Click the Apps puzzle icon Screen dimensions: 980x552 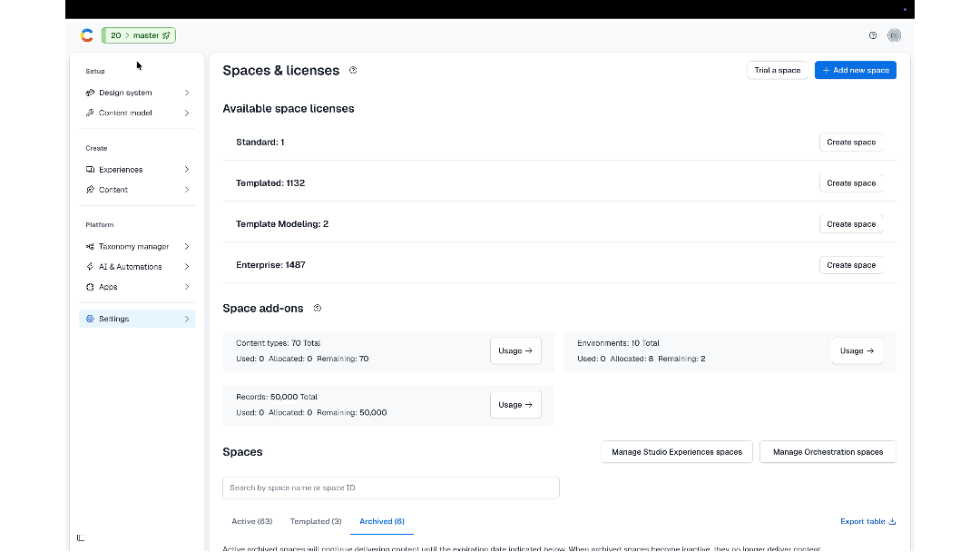(90, 287)
